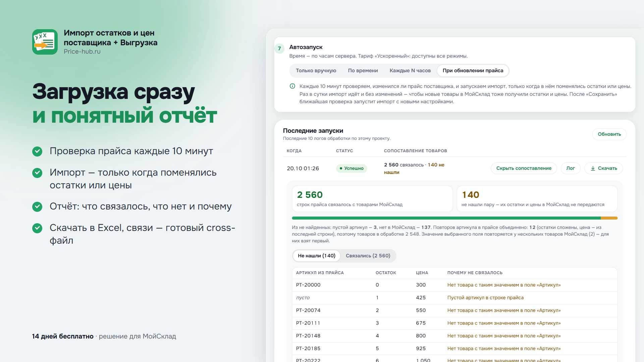
Task: Select the 'При обновлении прайса' mode
Action: 473,71
